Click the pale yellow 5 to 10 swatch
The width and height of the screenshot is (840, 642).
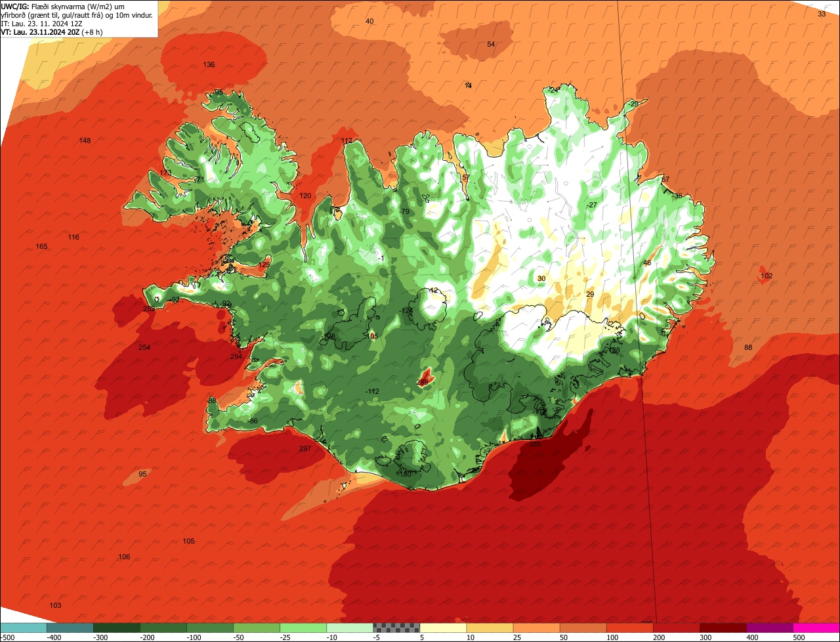click(x=443, y=628)
